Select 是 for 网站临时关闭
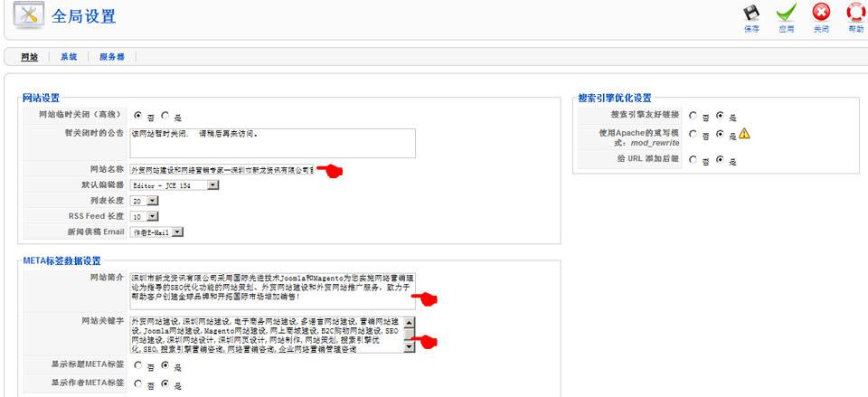 pyautogui.click(x=165, y=116)
